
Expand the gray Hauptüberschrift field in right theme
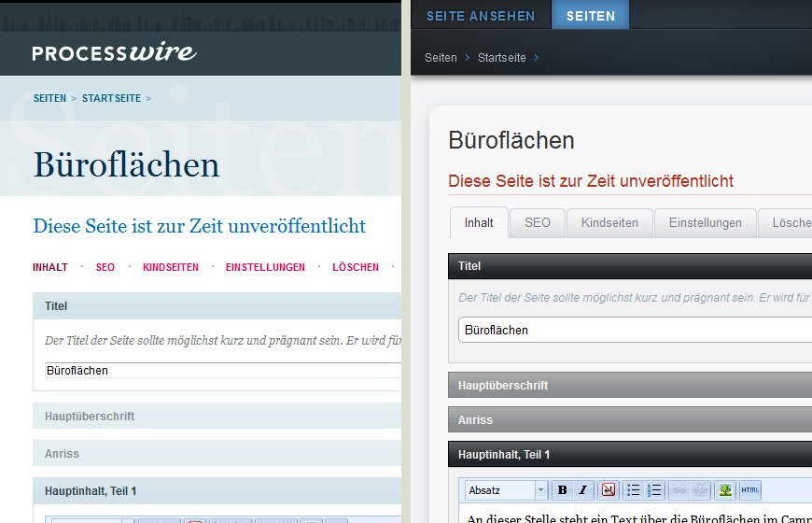click(630, 386)
